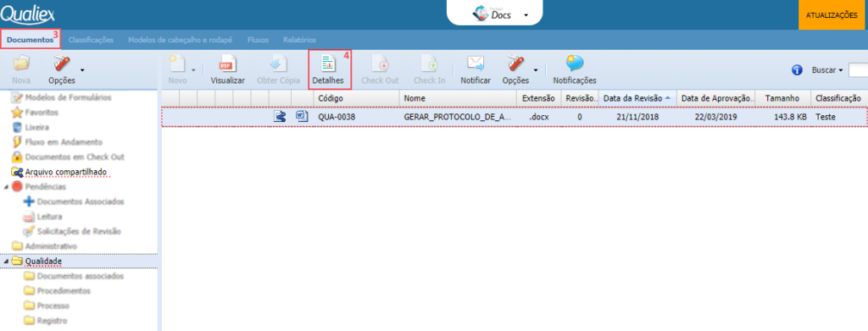The height and width of the screenshot is (331, 868).
Task: Click the ATUALIZAÇÕES orange button
Action: coord(832,15)
